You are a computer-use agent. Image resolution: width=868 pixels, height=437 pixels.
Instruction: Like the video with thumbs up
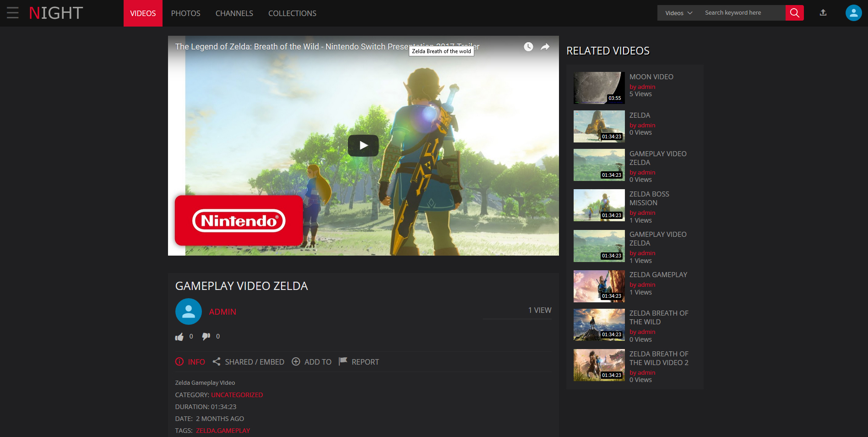tap(179, 337)
